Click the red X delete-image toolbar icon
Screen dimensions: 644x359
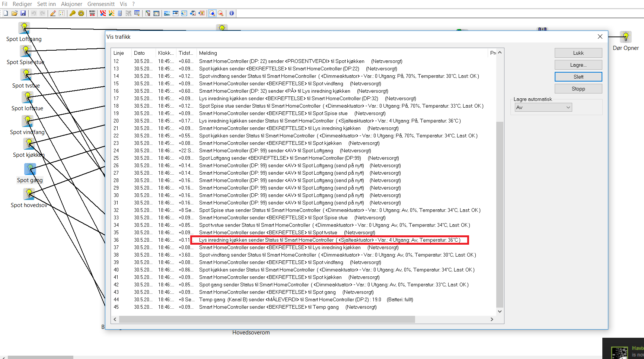(201, 13)
